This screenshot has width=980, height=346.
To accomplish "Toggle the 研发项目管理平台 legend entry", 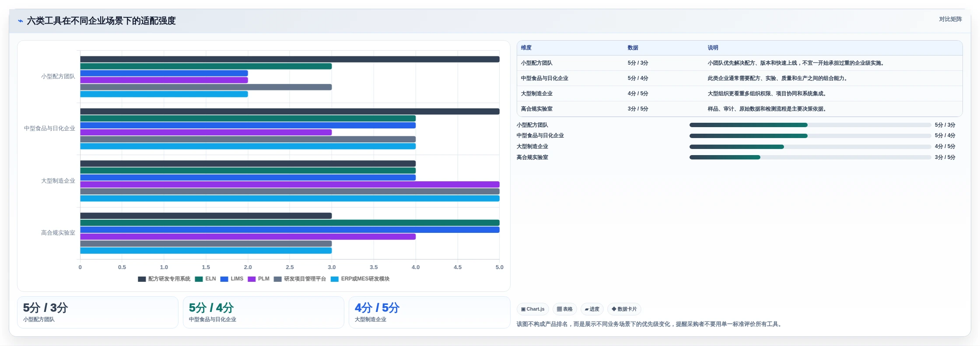I will (300, 279).
